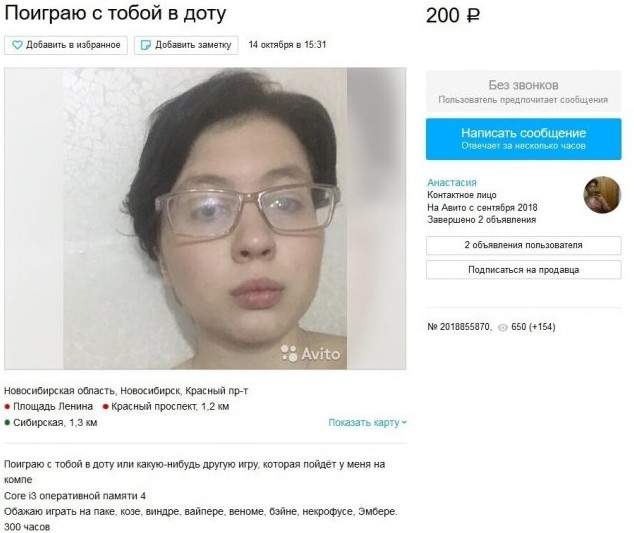Screen dimensions: 634x533
Task: Click the Без звонков disabled call box
Action: [x=523, y=91]
